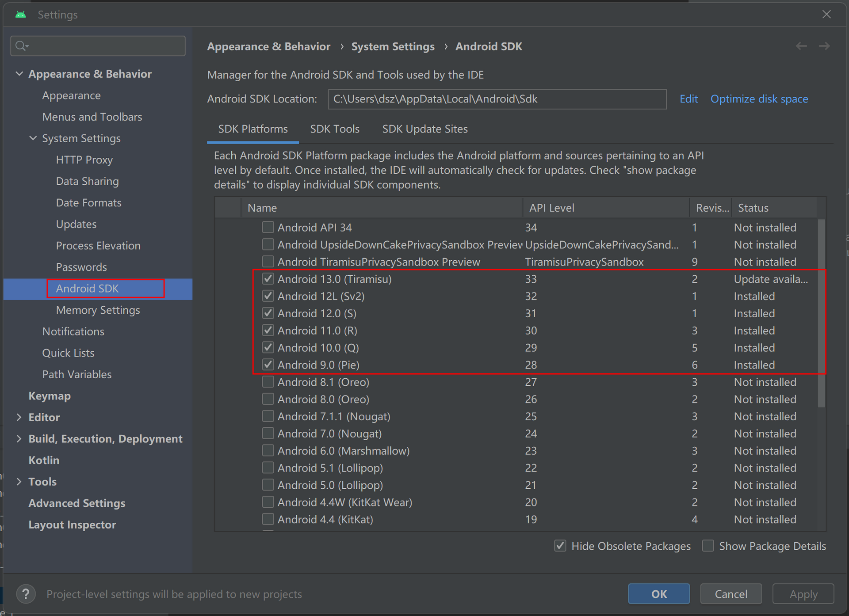849x616 pixels.
Task: Check Android 5.1 (Lollipop) checkbox
Action: [x=268, y=468]
